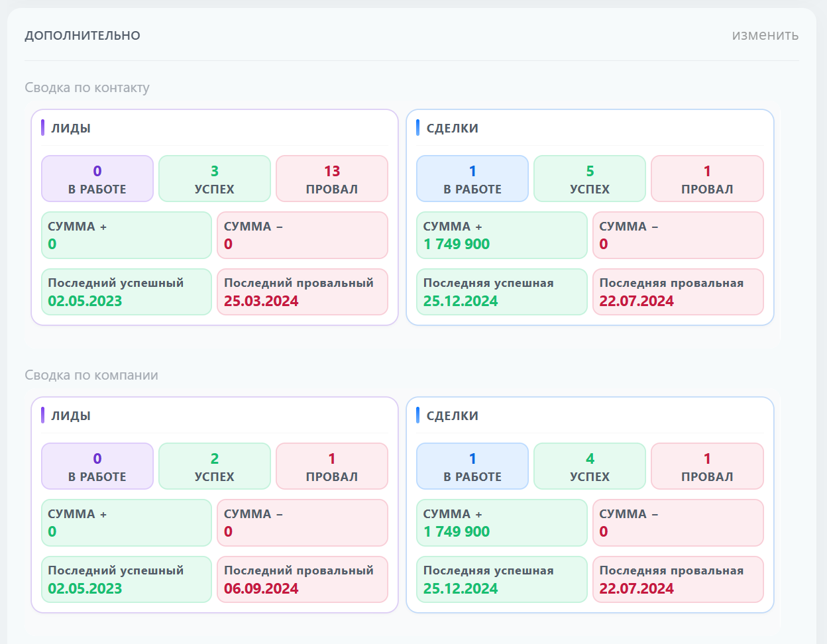Image resolution: width=827 pixels, height=644 pixels.
Task: Click the "Сводка по компании" section heading
Action: coord(91,375)
